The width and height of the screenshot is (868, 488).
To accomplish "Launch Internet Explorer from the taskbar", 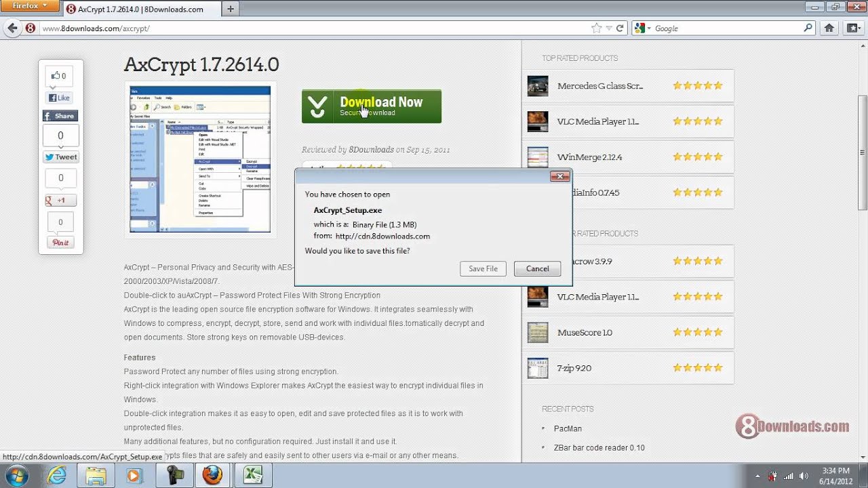I will 57,476.
